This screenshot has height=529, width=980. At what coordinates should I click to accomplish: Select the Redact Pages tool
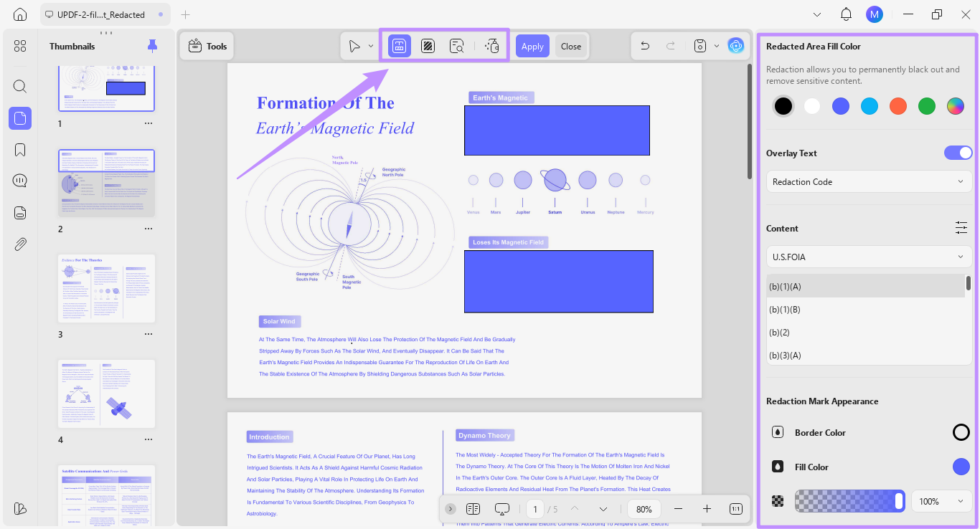click(x=428, y=46)
